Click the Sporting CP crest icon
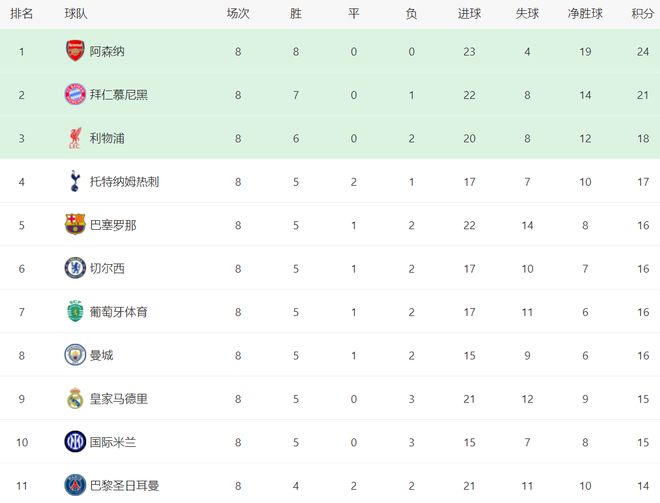The width and height of the screenshot is (660, 503). pos(75,311)
